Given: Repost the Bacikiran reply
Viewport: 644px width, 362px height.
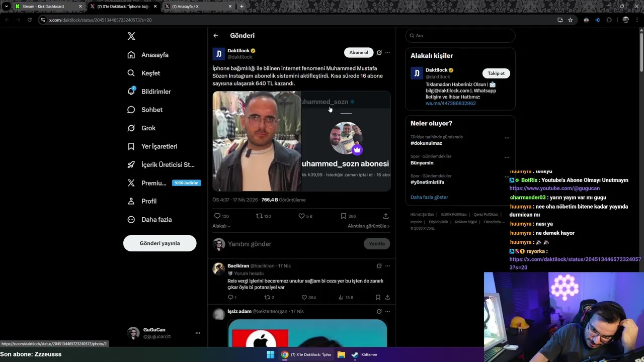Looking at the screenshot, I should coord(269,298).
